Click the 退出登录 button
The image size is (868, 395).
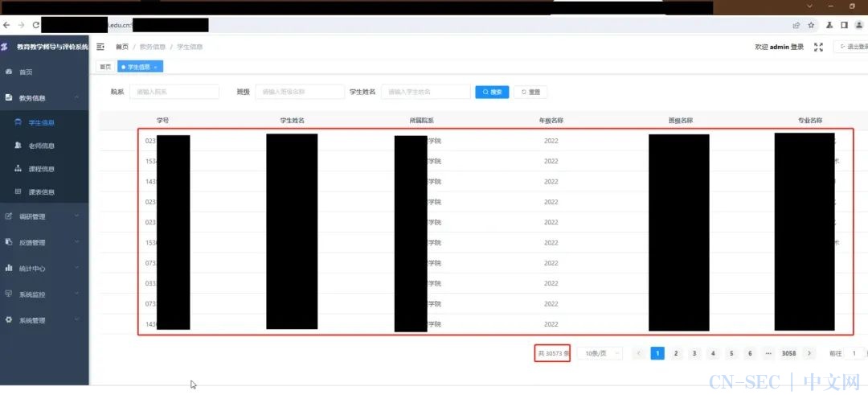tap(851, 47)
